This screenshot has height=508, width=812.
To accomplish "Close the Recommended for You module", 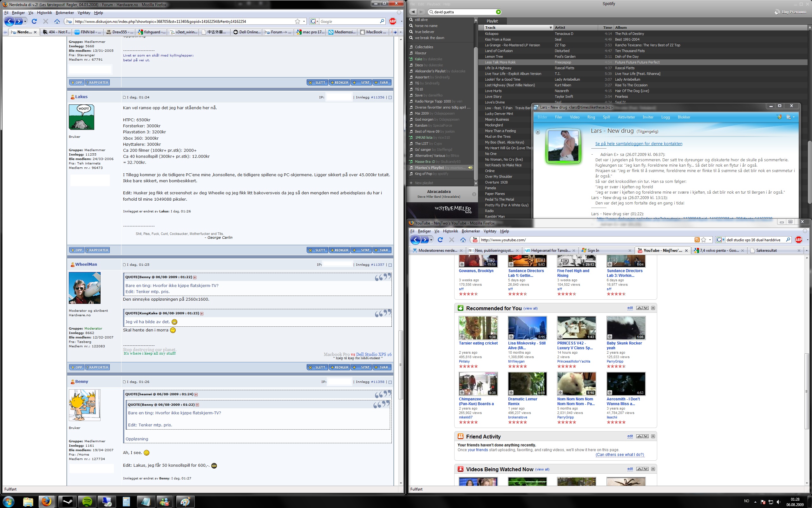I will click(x=653, y=308).
